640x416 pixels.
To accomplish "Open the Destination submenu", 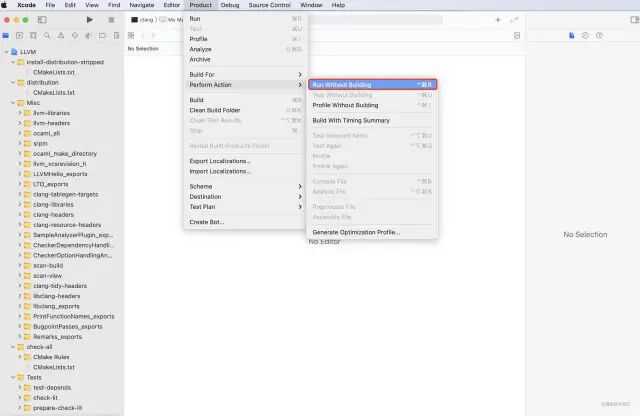I will [245, 196].
